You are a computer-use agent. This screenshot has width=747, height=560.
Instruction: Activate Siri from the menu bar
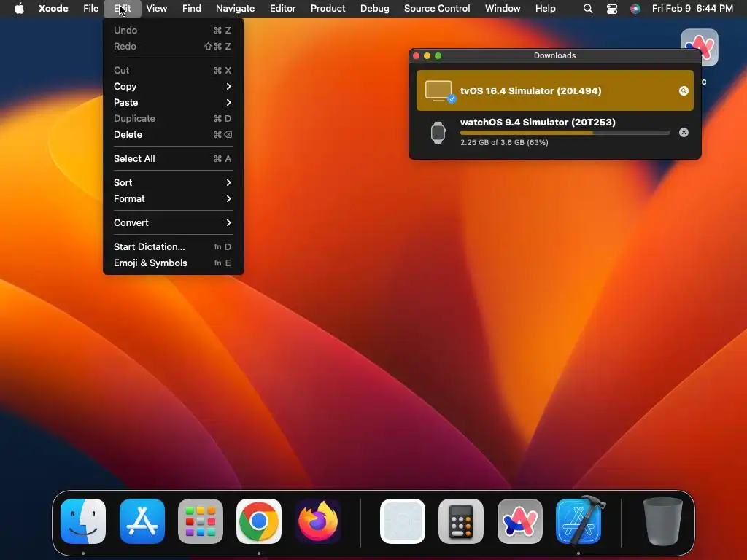[x=635, y=8]
